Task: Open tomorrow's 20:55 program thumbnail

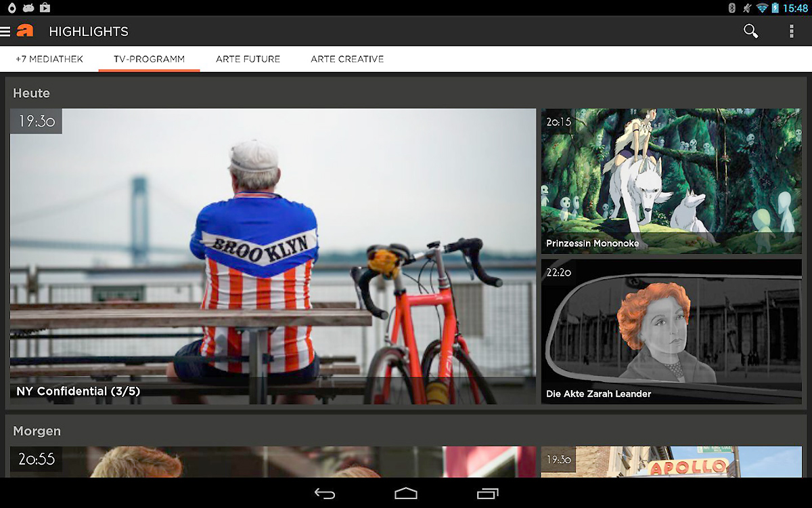Action: click(271, 464)
